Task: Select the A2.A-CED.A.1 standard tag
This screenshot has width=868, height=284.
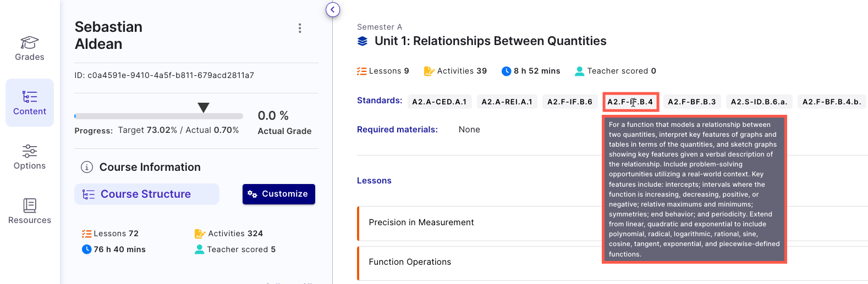Action: tap(440, 102)
